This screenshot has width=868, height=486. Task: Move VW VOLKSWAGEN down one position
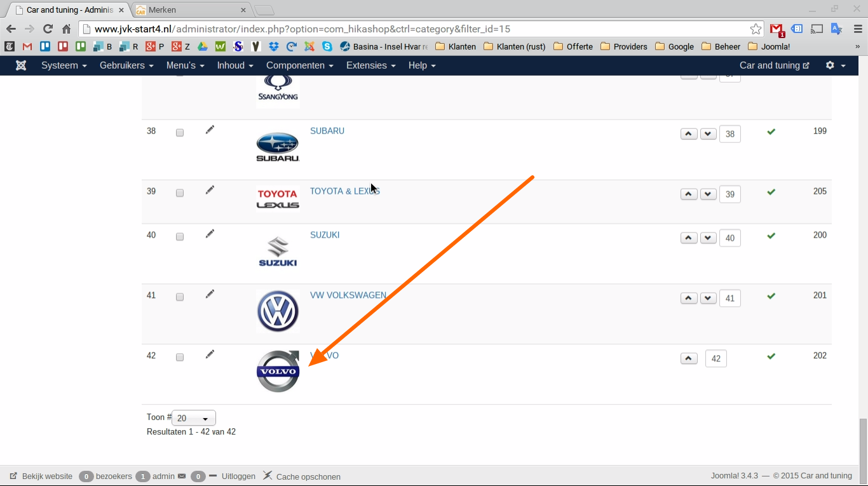709,299
